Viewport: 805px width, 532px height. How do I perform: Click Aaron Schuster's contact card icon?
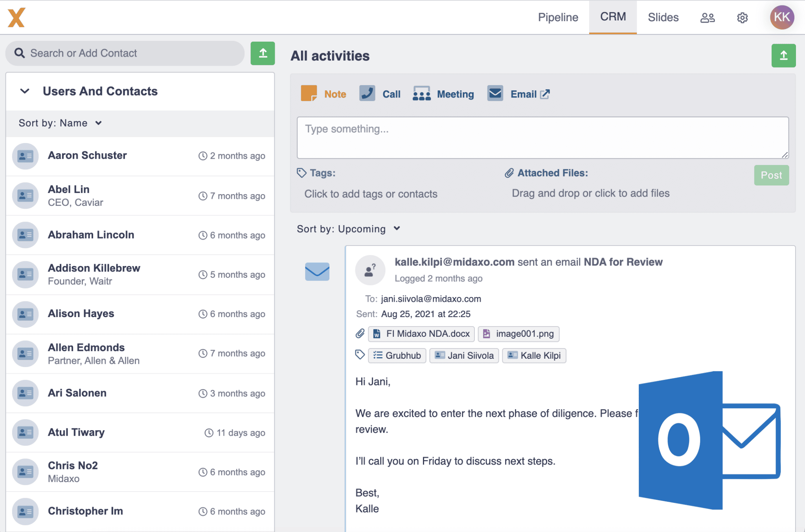point(26,156)
